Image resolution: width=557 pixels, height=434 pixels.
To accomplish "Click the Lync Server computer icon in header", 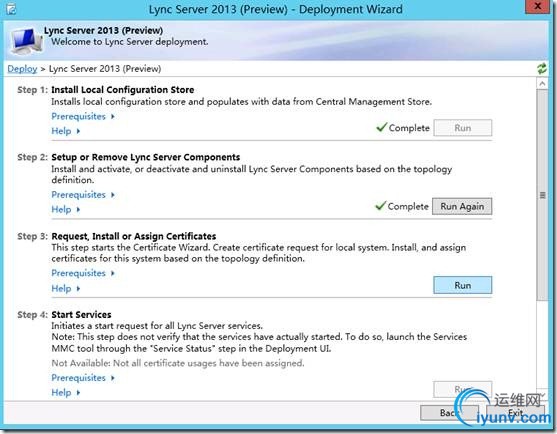I will tap(26, 41).
